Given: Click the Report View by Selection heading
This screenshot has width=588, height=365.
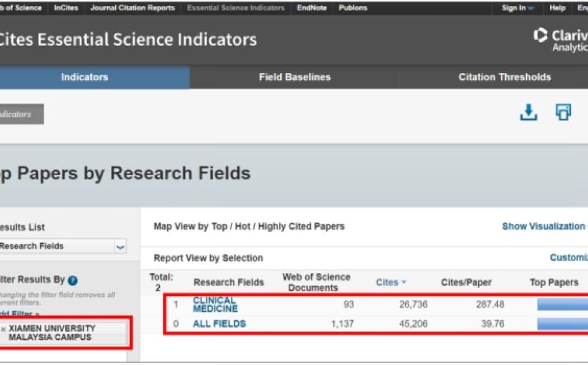Looking at the screenshot, I should 208,258.
